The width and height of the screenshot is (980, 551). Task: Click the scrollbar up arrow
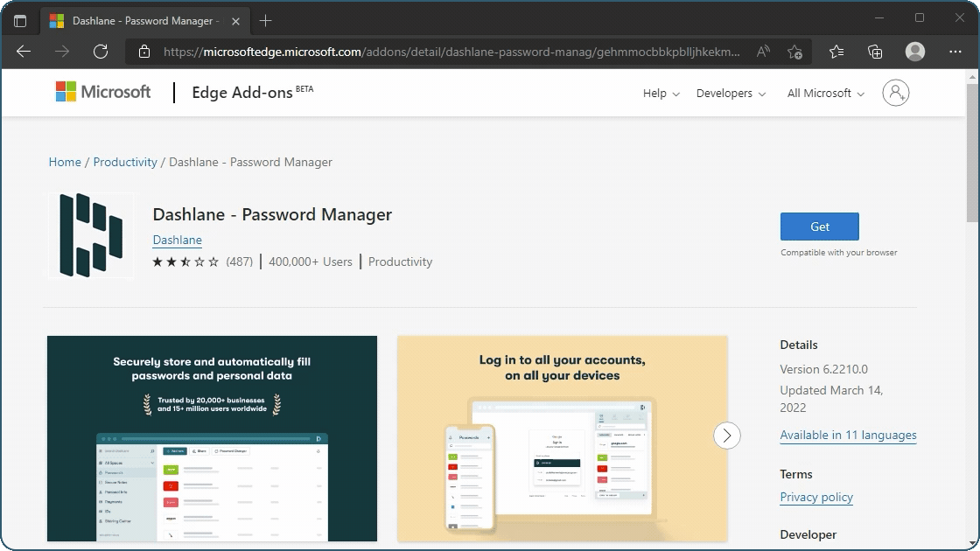(972, 77)
